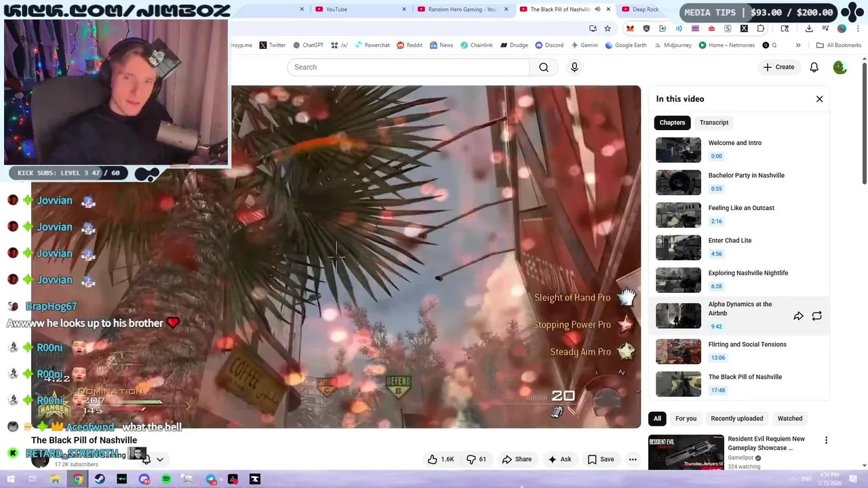
Task: Open the Chainlink bookmark
Action: tap(477, 45)
